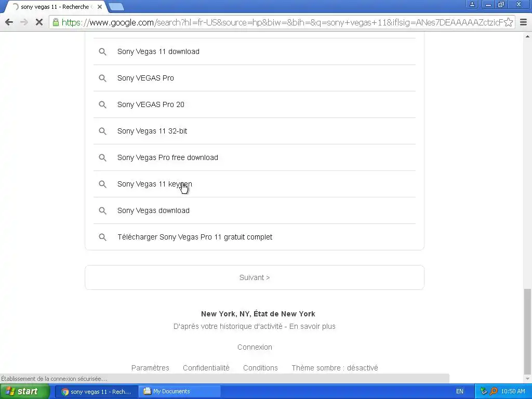This screenshot has height=399, width=532.
Task: Toggle Thème sombre : désactivé
Action: coord(335,368)
